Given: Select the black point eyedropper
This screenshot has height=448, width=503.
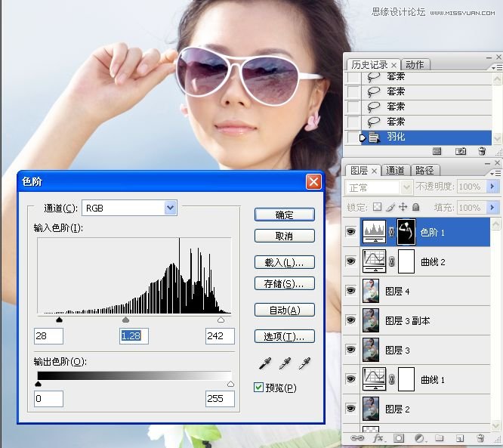Looking at the screenshot, I should coord(265,364).
